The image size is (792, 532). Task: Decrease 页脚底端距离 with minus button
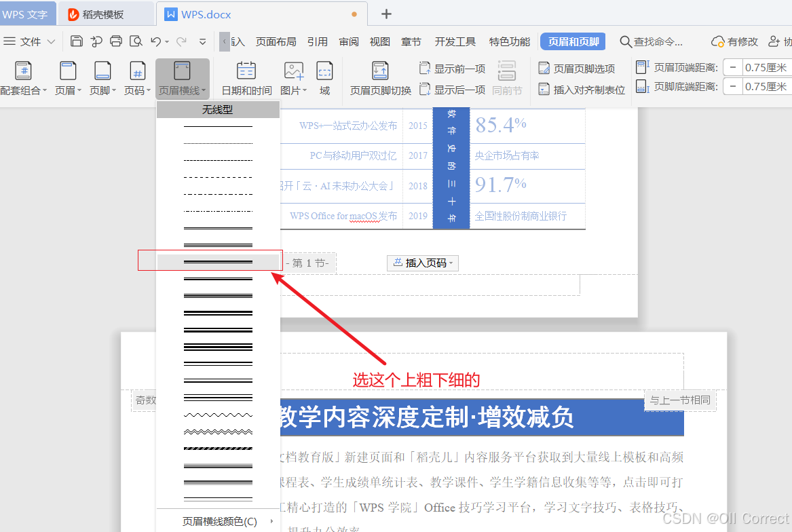(x=732, y=86)
